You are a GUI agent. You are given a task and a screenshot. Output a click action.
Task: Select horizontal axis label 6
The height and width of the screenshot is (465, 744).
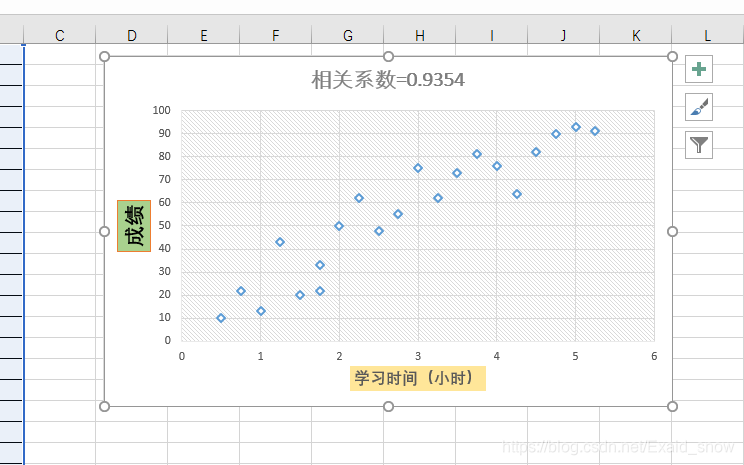coord(654,356)
